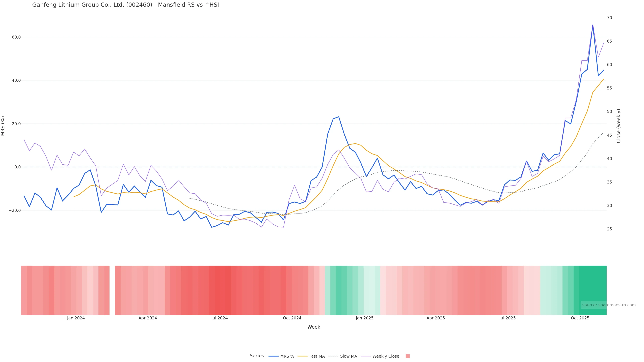Click the 60.0 tick on left axis
644x362 pixels.
coord(16,37)
